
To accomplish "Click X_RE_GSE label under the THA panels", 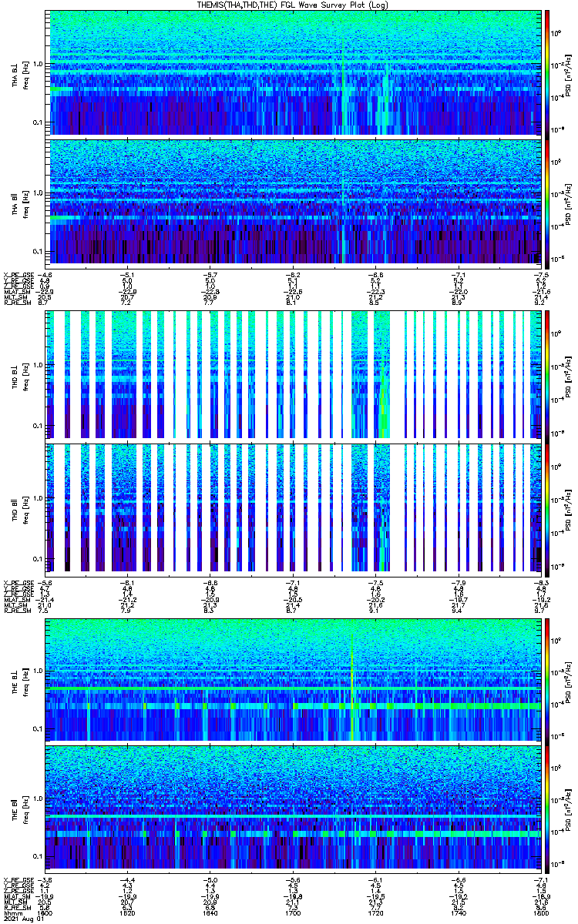I will tap(18, 274).
